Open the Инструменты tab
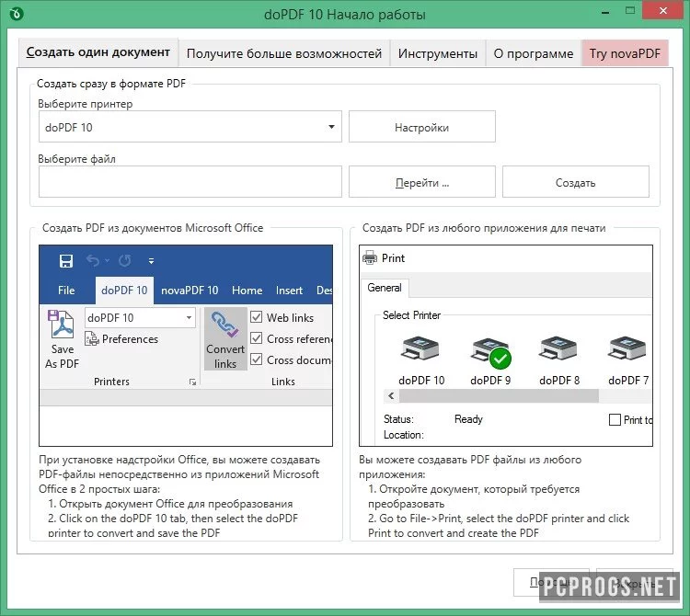 pos(437,53)
